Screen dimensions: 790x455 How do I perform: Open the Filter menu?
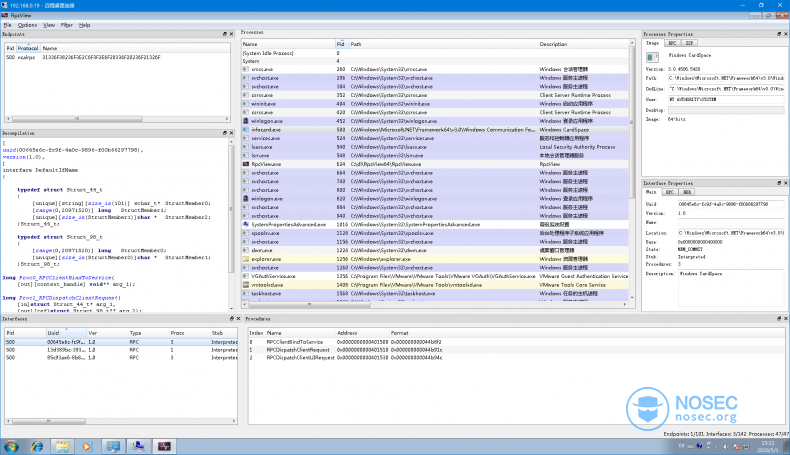(x=67, y=25)
